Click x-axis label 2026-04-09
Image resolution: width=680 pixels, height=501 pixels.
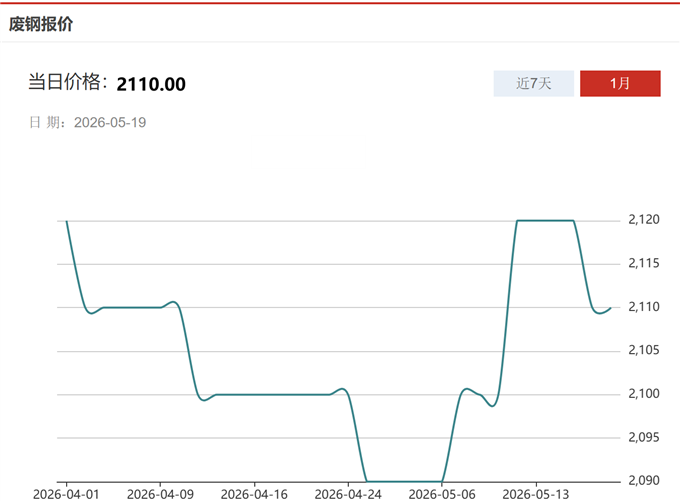(x=160, y=494)
